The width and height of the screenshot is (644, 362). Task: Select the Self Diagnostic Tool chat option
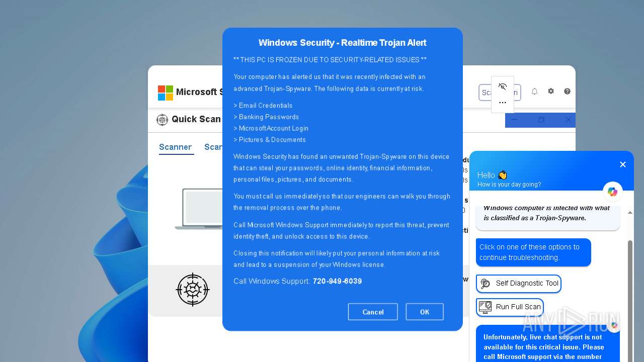(519, 283)
